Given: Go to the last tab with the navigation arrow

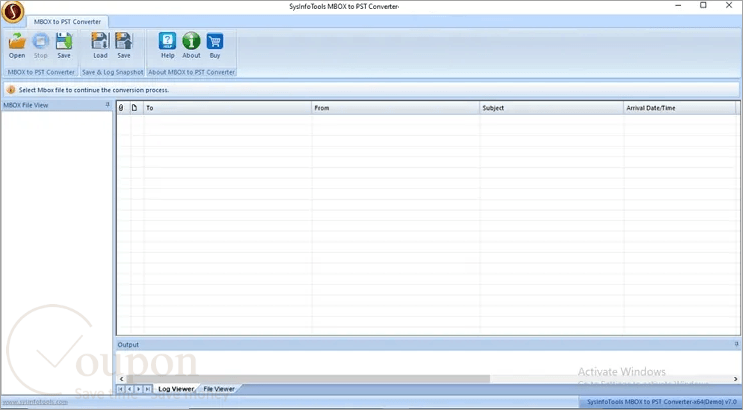Looking at the screenshot, I should click(x=148, y=389).
